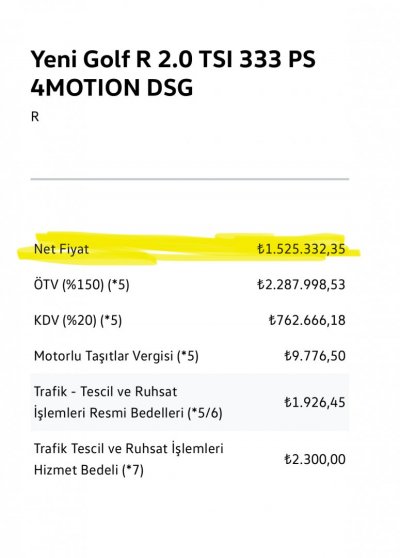Open the (*5) footnote next to ÖTV

point(119,285)
